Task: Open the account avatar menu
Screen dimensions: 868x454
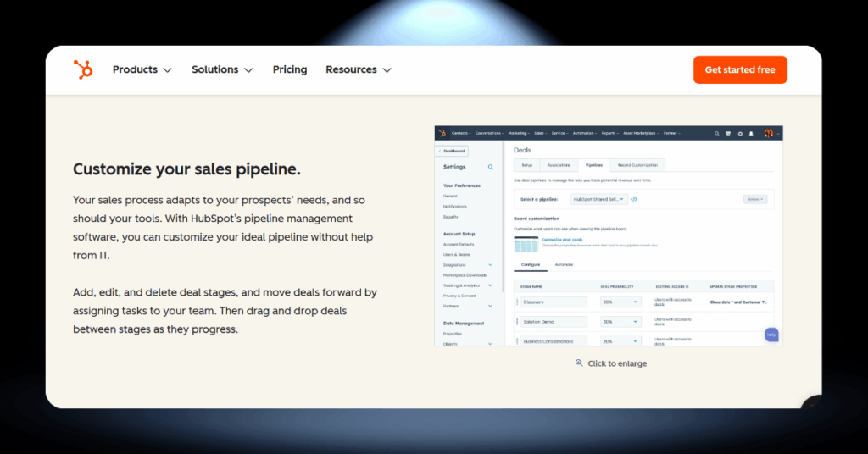Action: pyautogui.click(x=770, y=133)
